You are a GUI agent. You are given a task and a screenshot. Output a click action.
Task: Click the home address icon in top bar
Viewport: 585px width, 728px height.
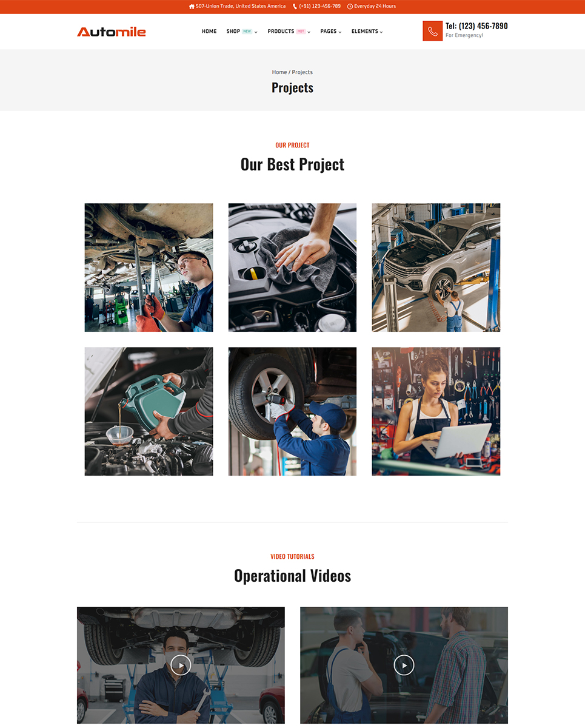coord(192,7)
